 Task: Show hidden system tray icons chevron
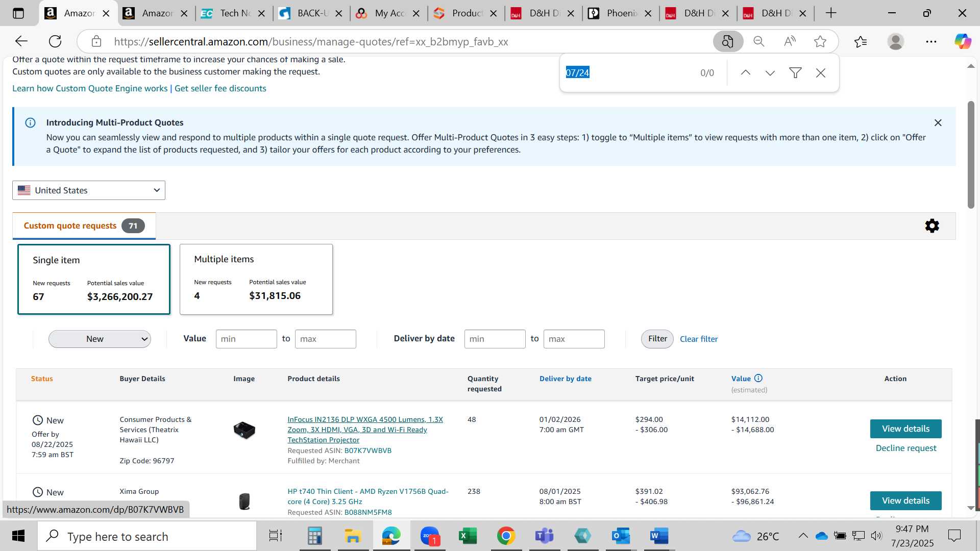[803, 536]
